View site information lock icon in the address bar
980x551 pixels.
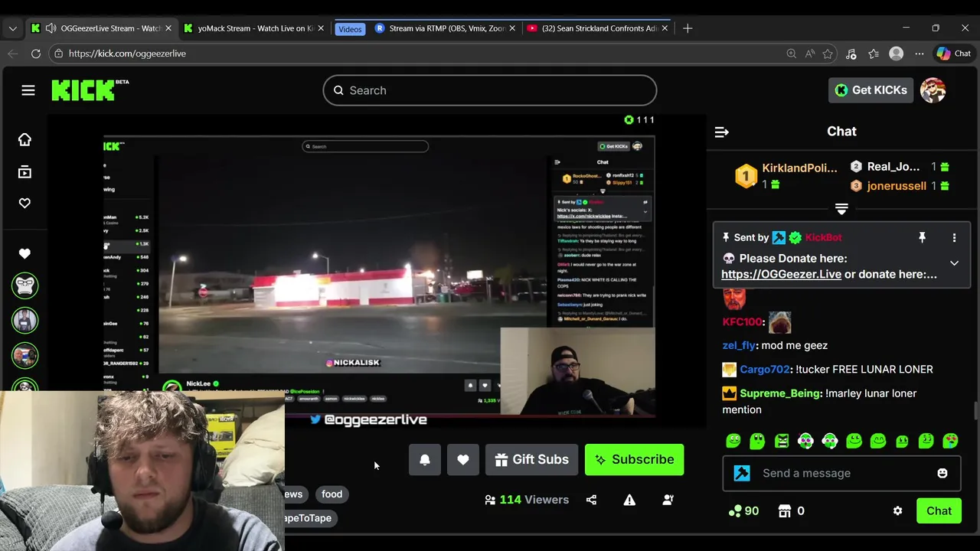click(58, 54)
